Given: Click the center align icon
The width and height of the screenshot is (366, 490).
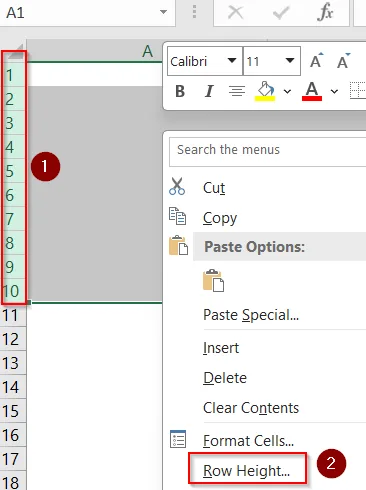Looking at the screenshot, I should (x=237, y=91).
